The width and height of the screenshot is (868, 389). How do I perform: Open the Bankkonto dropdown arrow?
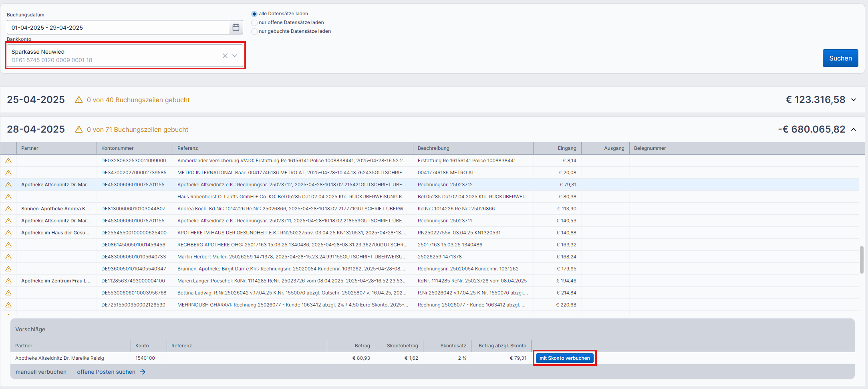click(x=235, y=56)
